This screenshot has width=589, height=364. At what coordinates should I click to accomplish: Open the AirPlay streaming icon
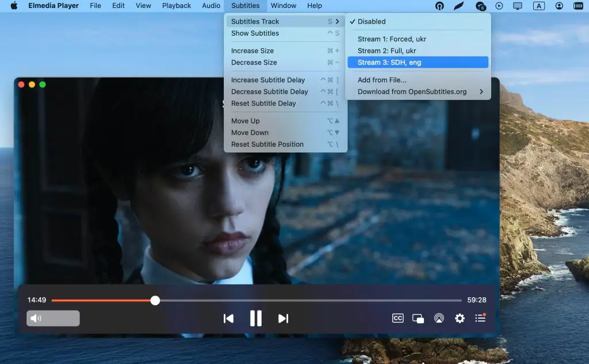[x=439, y=318]
